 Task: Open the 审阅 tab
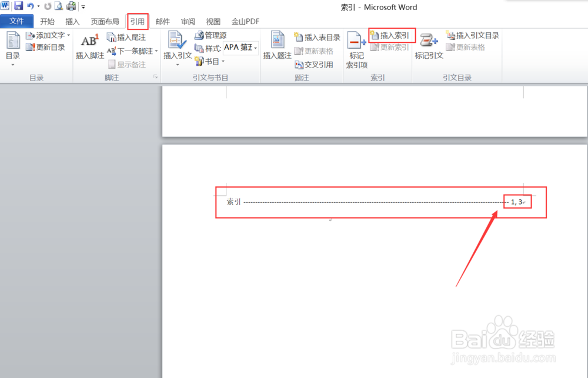(x=188, y=22)
